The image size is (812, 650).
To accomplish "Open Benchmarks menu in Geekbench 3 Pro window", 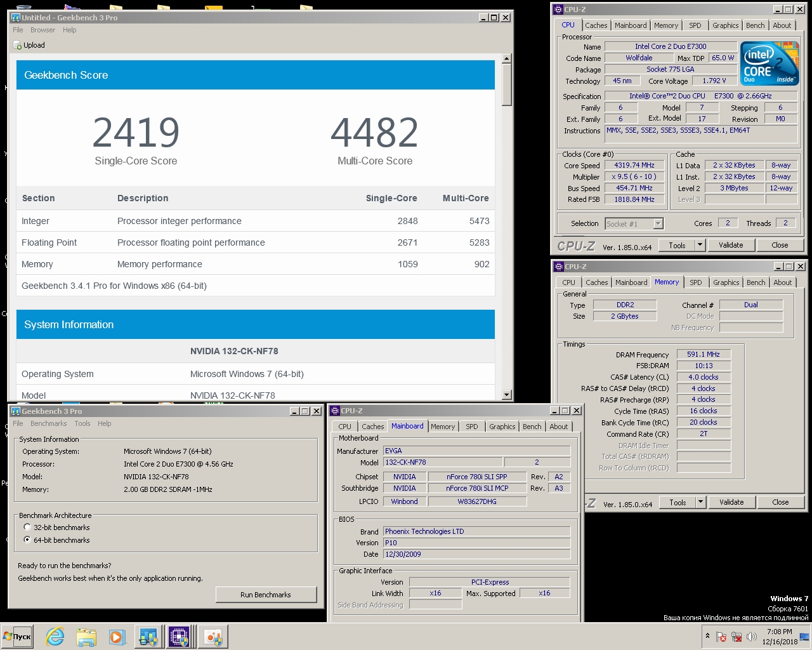I will coord(48,423).
